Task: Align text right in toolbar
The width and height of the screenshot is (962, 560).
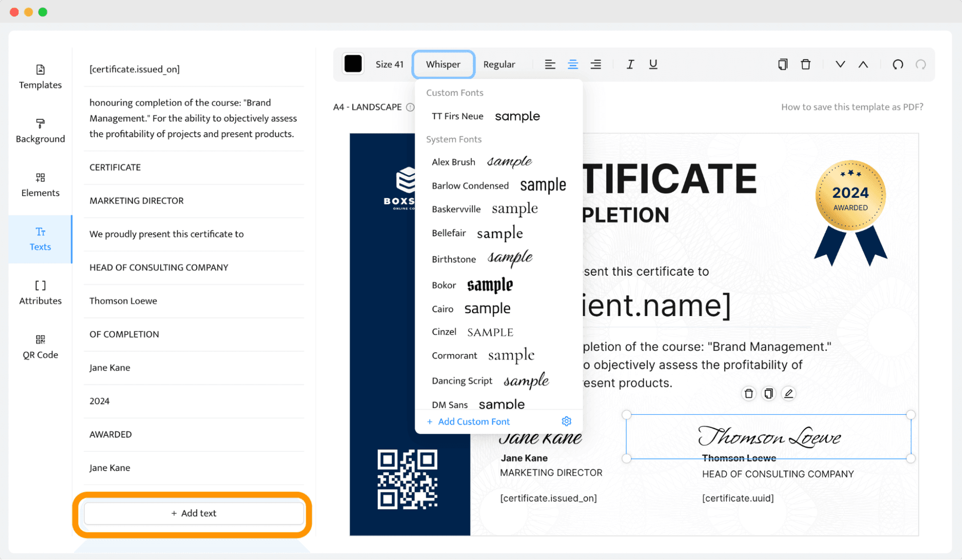Action: click(596, 64)
